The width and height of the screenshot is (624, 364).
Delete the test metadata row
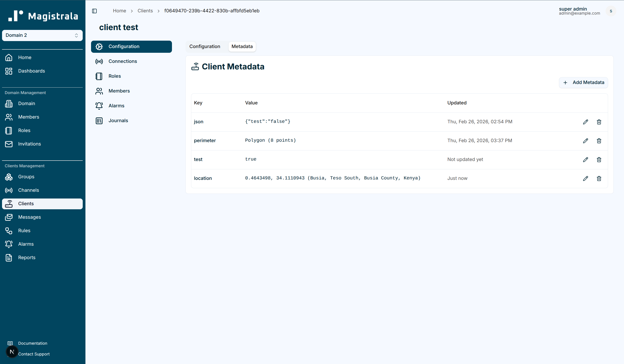pyautogui.click(x=599, y=160)
